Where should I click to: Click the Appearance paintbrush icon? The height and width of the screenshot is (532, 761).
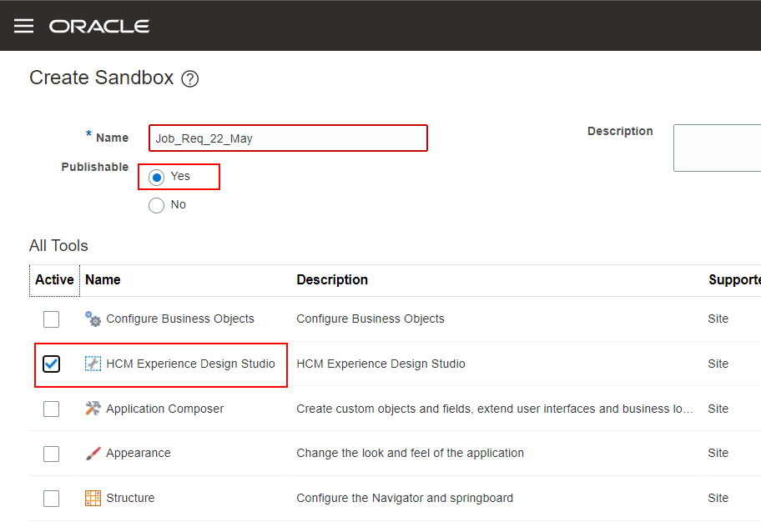click(93, 453)
